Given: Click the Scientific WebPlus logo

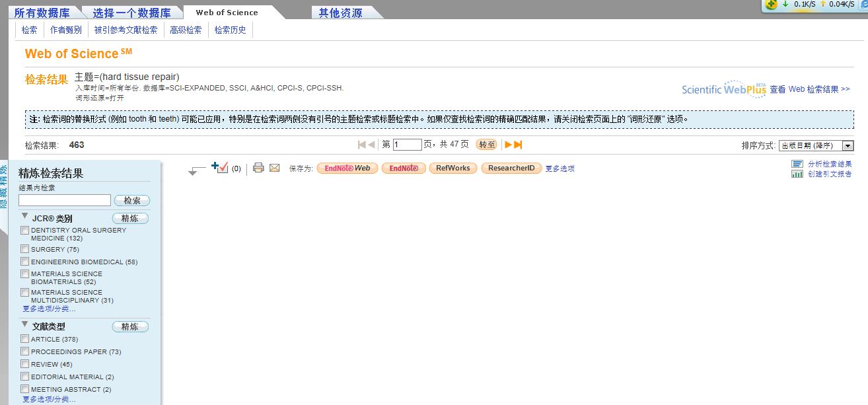Looking at the screenshot, I should click(x=724, y=89).
